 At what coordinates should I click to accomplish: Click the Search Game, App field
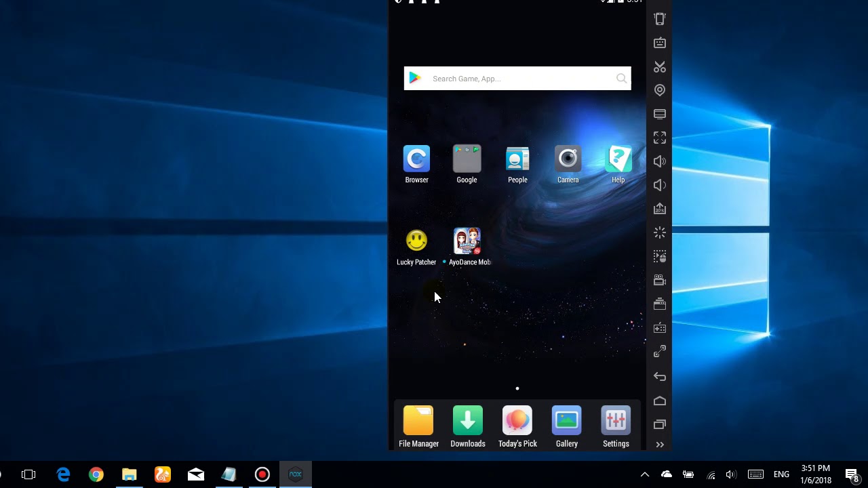(x=517, y=79)
